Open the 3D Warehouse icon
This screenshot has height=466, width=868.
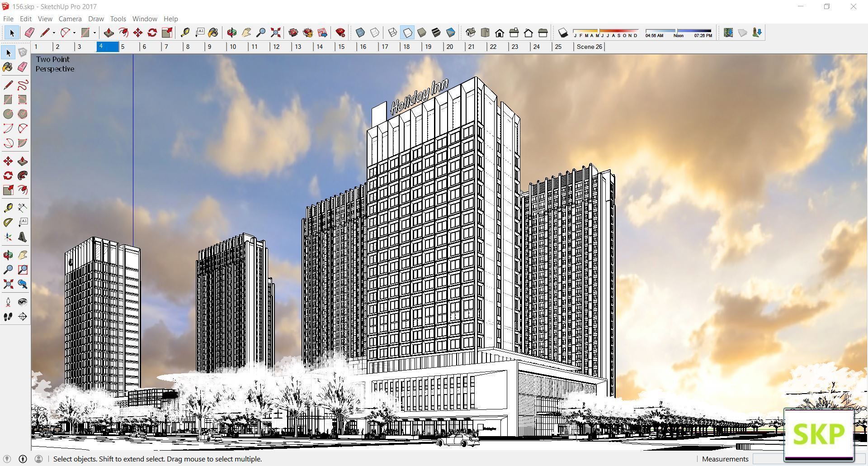click(293, 33)
